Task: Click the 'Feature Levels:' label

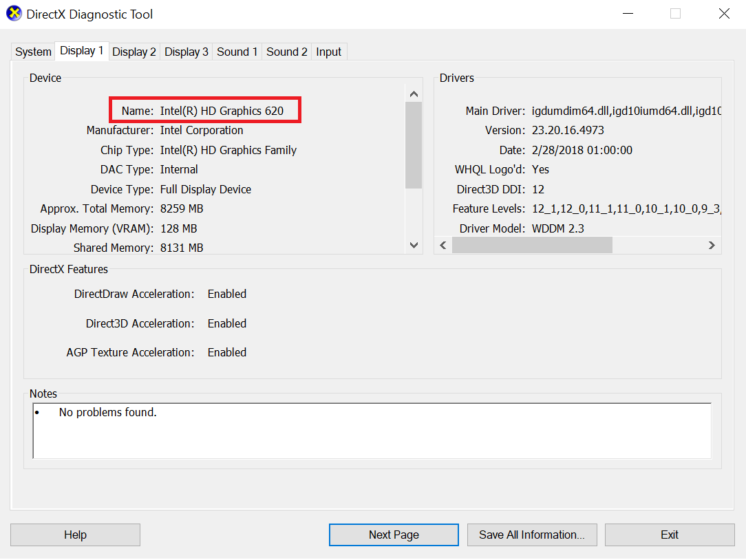Action: click(489, 209)
